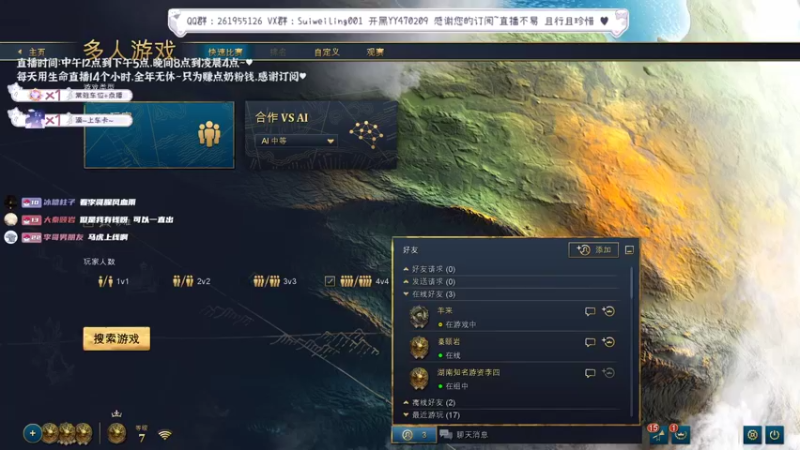
Task: Toggle the 1v1 player count option
Action: coord(113,281)
